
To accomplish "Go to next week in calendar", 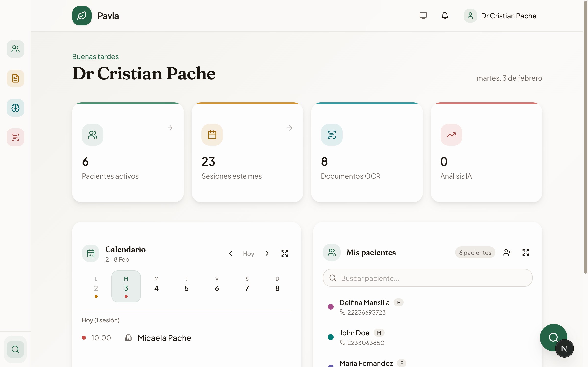I will (x=267, y=253).
